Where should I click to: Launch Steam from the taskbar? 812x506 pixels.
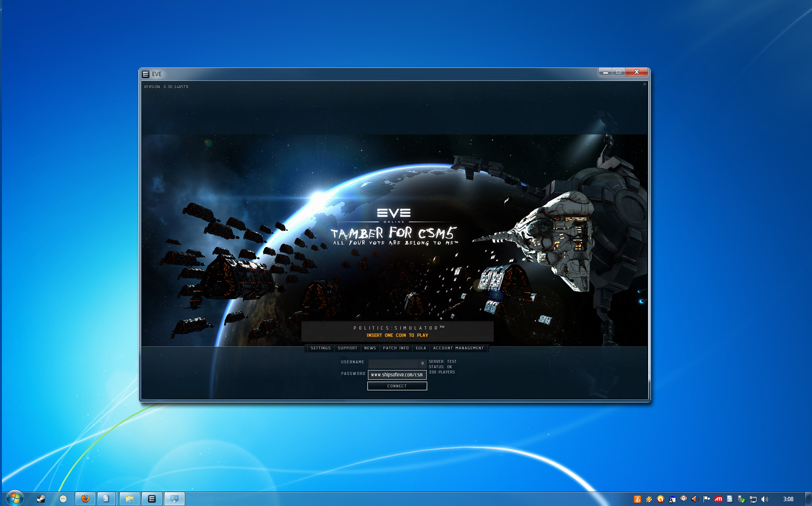[41, 499]
